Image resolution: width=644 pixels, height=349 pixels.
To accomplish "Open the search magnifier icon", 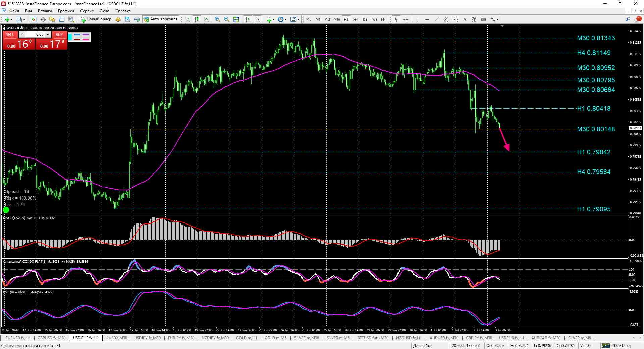I will pos(628,19).
